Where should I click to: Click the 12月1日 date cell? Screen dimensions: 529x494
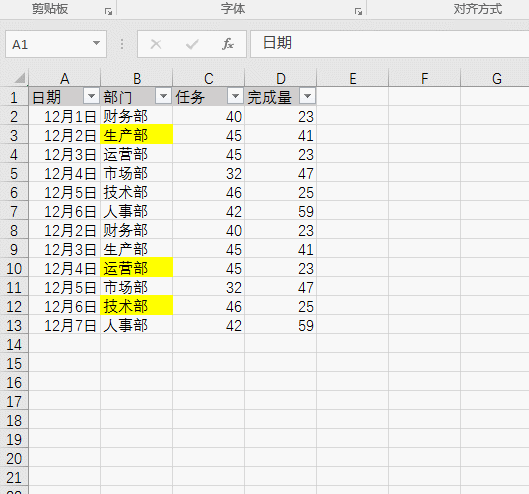64,116
